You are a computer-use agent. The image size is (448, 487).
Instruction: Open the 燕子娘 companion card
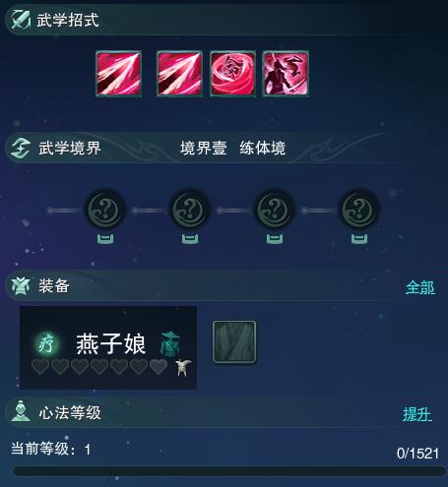point(108,347)
